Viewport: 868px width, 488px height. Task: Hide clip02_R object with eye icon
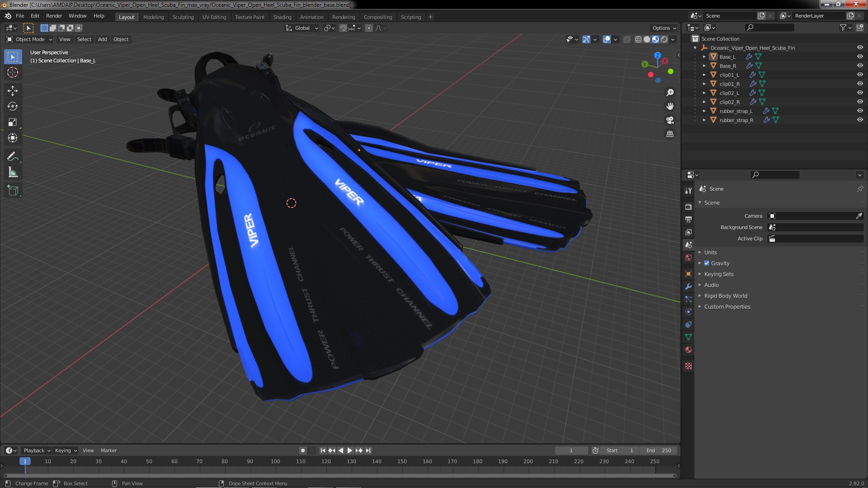click(860, 102)
